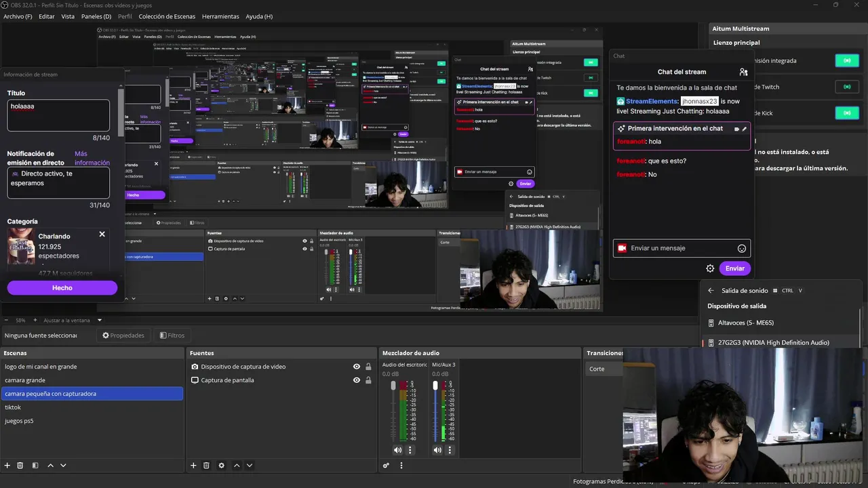Image resolution: width=868 pixels, height=488 pixels.
Task: Open scene filters icon in Escenas footer
Action: (35, 466)
